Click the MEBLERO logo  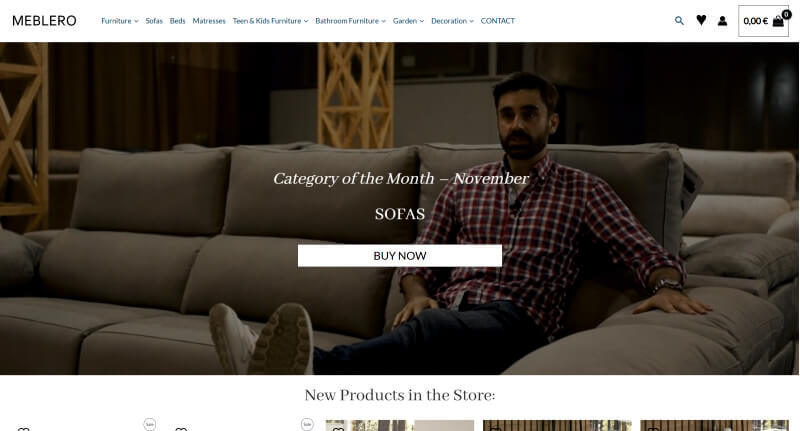pyautogui.click(x=44, y=21)
